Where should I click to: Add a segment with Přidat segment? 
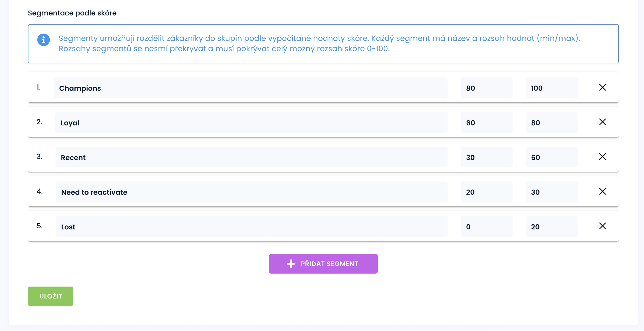coord(323,264)
